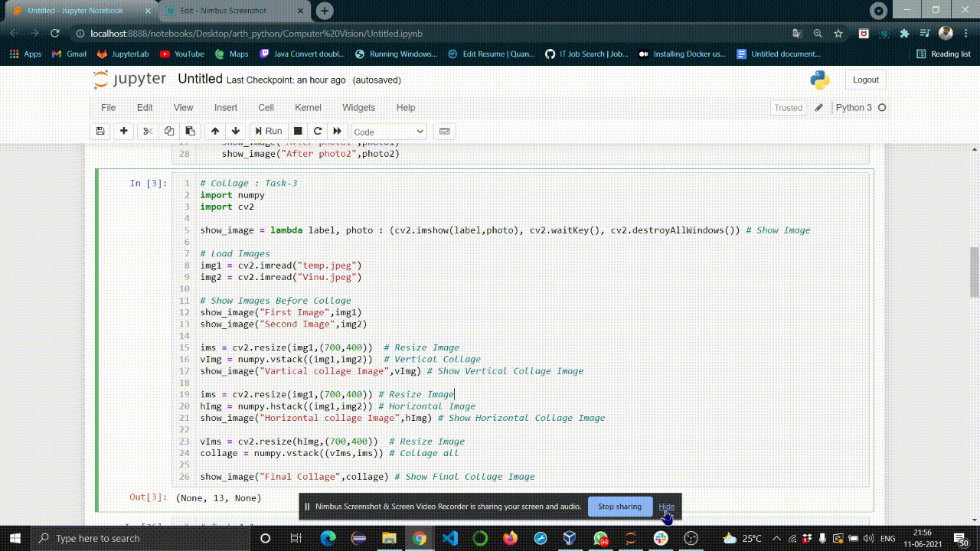Open the JupyterLab bookmark
The image size is (980, 551).
tap(122, 54)
